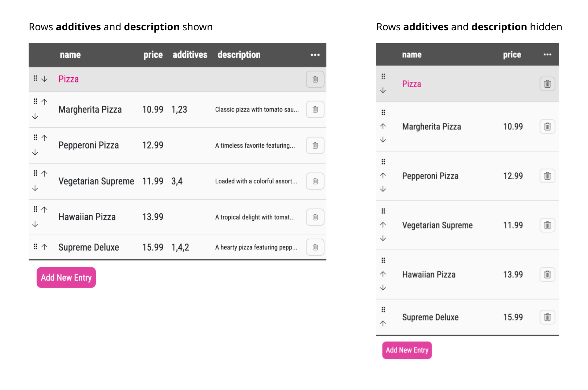
Task: Click Add New Entry below the right table
Action: pos(407,350)
